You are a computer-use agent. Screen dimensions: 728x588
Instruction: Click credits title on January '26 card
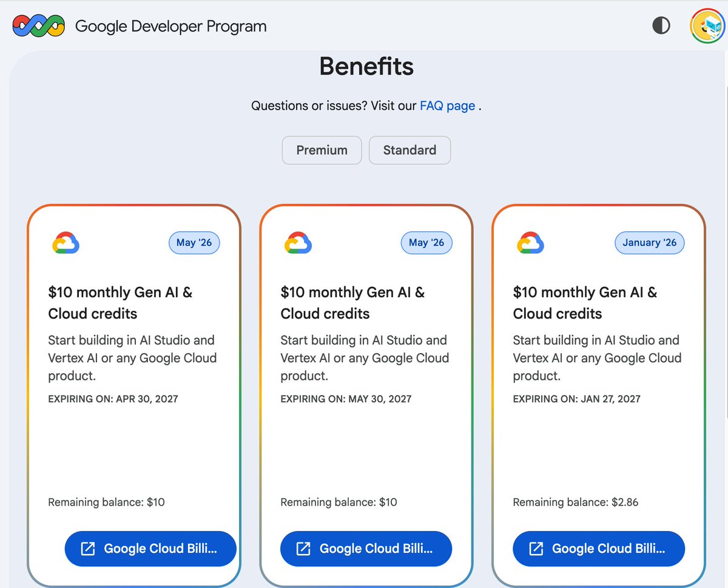[585, 303]
